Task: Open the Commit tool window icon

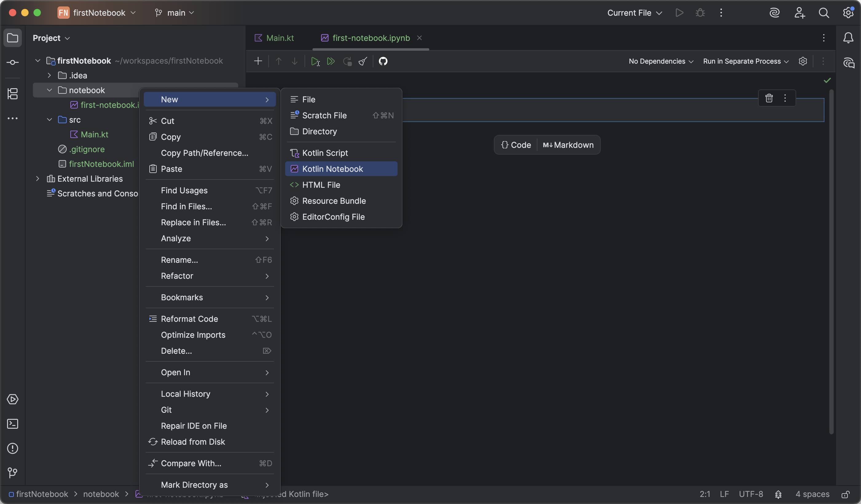Action: [13, 62]
